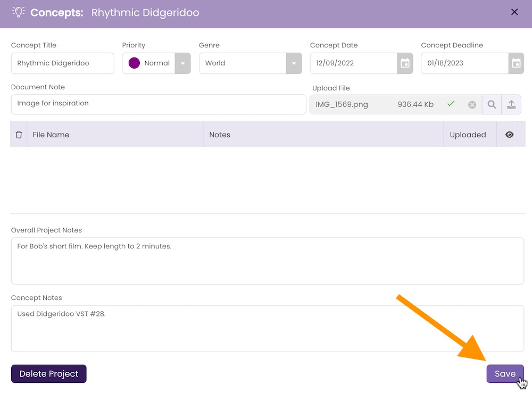Image resolution: width=532 pixels, height=401 pixels.
Task: Edit the Concept Title field
Action: point(62,63)
